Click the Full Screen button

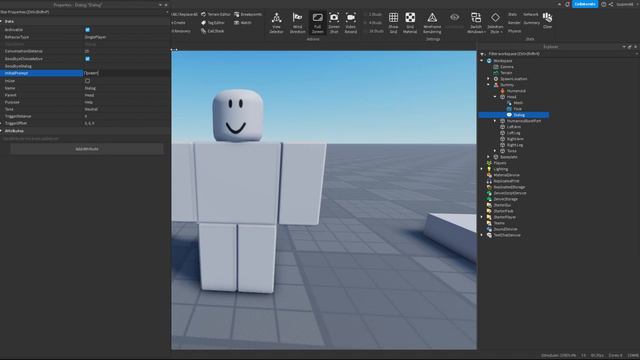click(317, 23)
